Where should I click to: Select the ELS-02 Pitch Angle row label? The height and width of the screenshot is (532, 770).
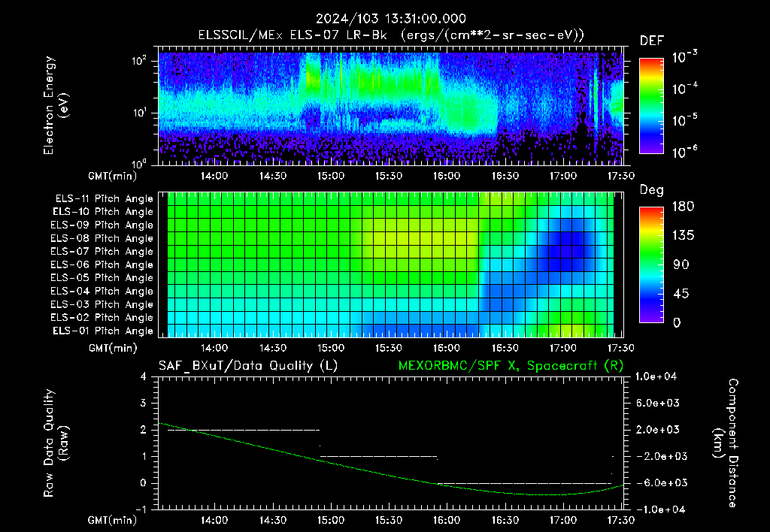point(102,318)
